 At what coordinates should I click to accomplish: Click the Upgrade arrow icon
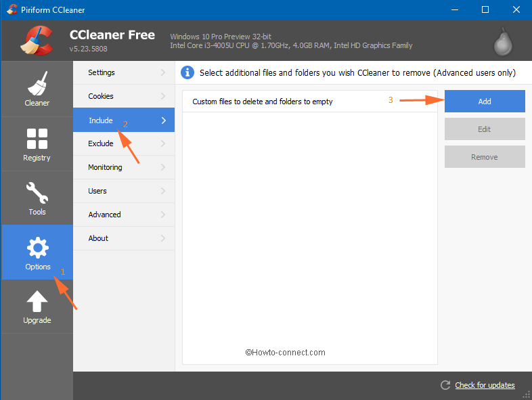pos(37,301)
